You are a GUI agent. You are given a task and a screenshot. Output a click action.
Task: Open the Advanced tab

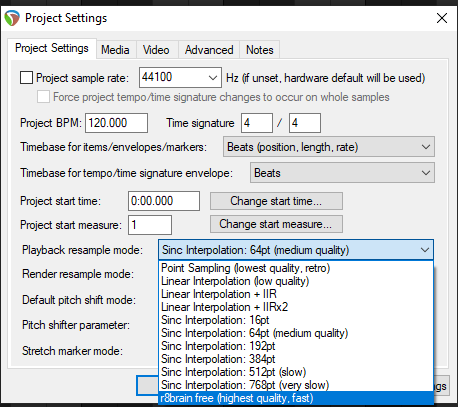209,50
